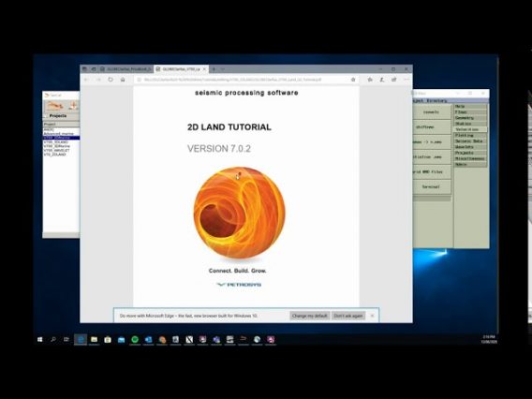This screenshot has width=532, height=399.
Task: Click the Add notes pen icon
Action: point(382,80)
